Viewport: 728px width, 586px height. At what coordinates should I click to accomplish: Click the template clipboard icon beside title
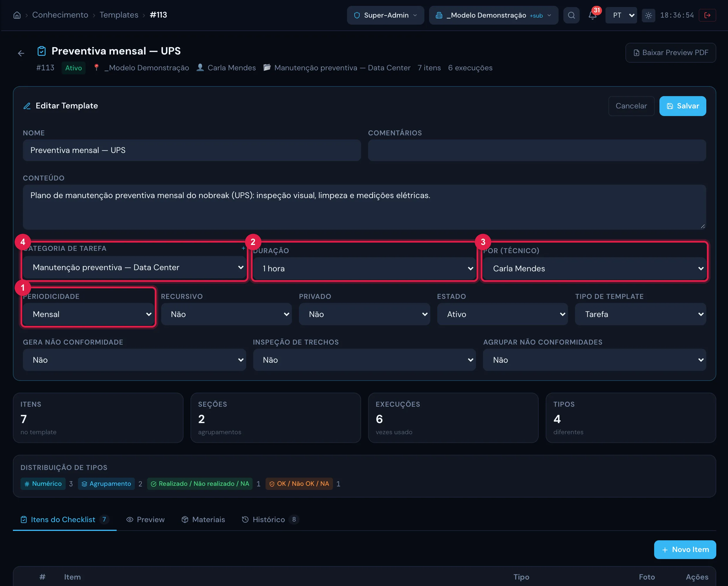click(42, 51)
